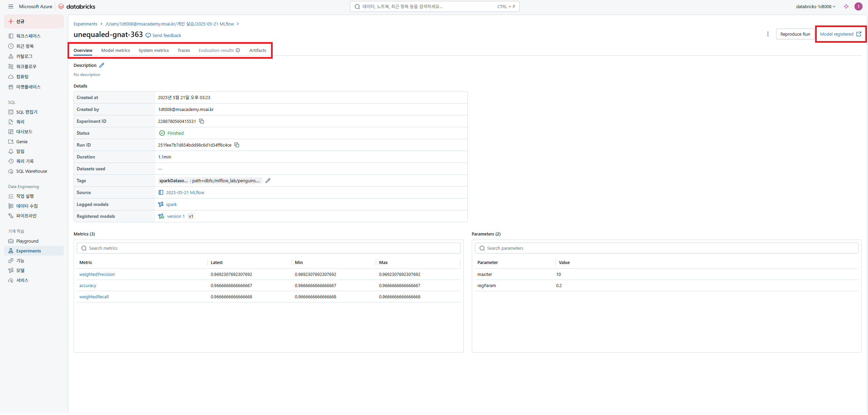The image size is (868, 415).
Task: Open registered model version 1 link
Action: (x=176, y=216)
